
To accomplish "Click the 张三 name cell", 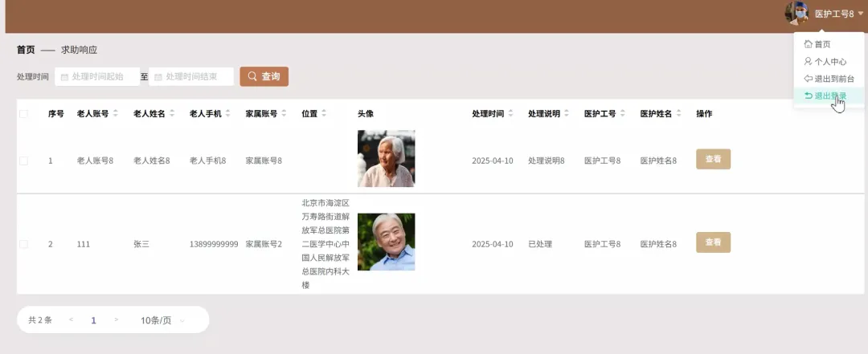I will (141, 244).
